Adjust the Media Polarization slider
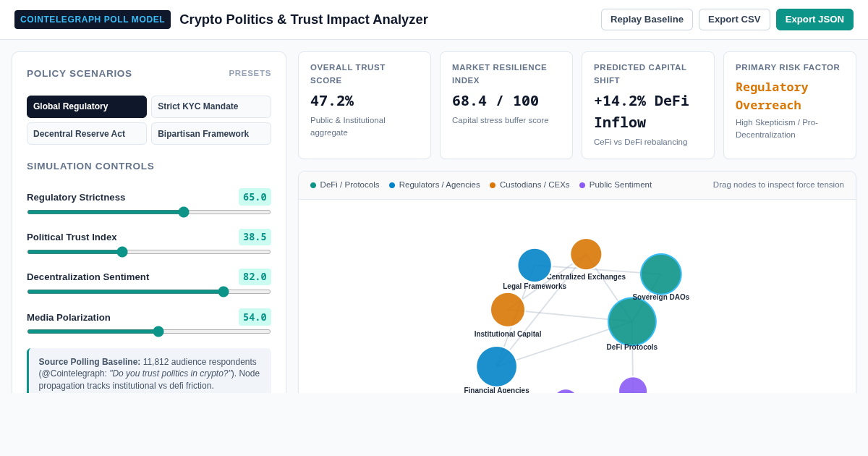The height and width of the screenshot is (456, 868). click(149, 332)
